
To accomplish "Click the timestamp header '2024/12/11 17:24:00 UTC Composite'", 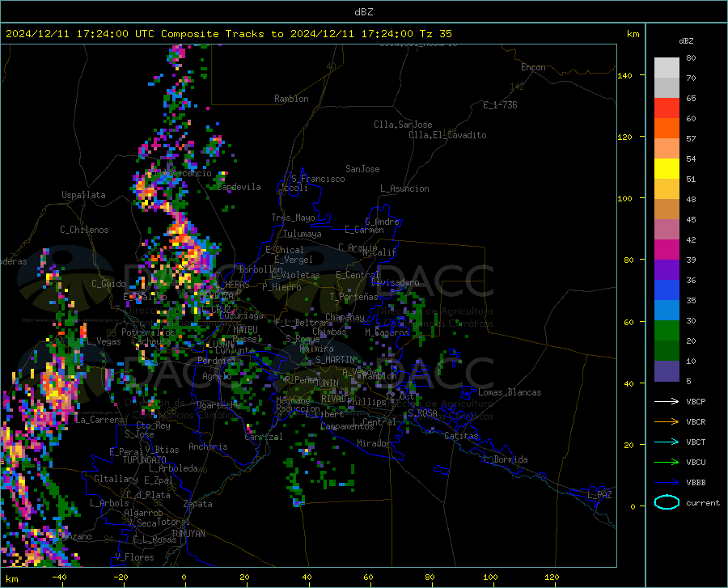I will coord(112,34).
